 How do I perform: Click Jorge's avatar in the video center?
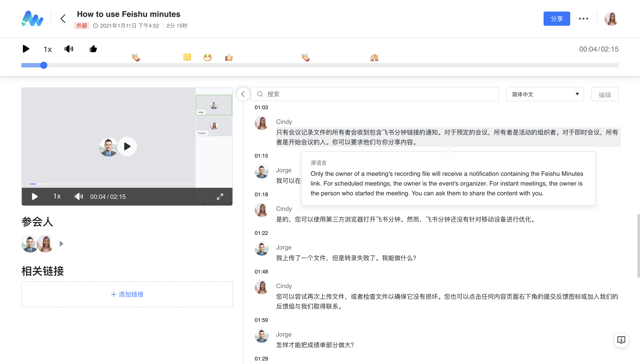tap(108, 146)
